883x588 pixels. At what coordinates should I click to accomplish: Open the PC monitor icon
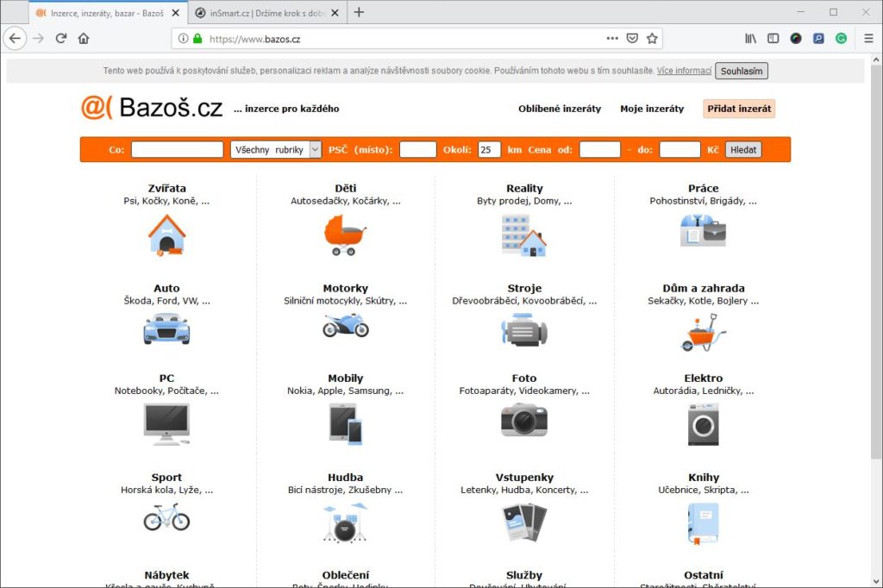point(166,425)
